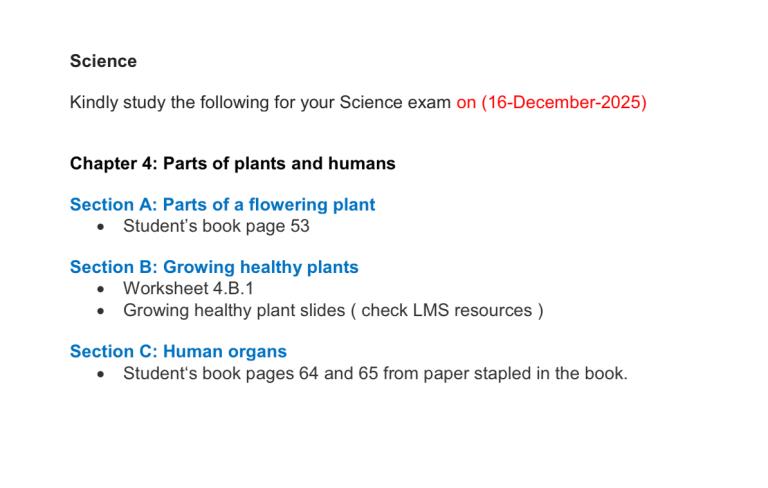Click "Student's book page 53" bullet text

pos(216,226)
